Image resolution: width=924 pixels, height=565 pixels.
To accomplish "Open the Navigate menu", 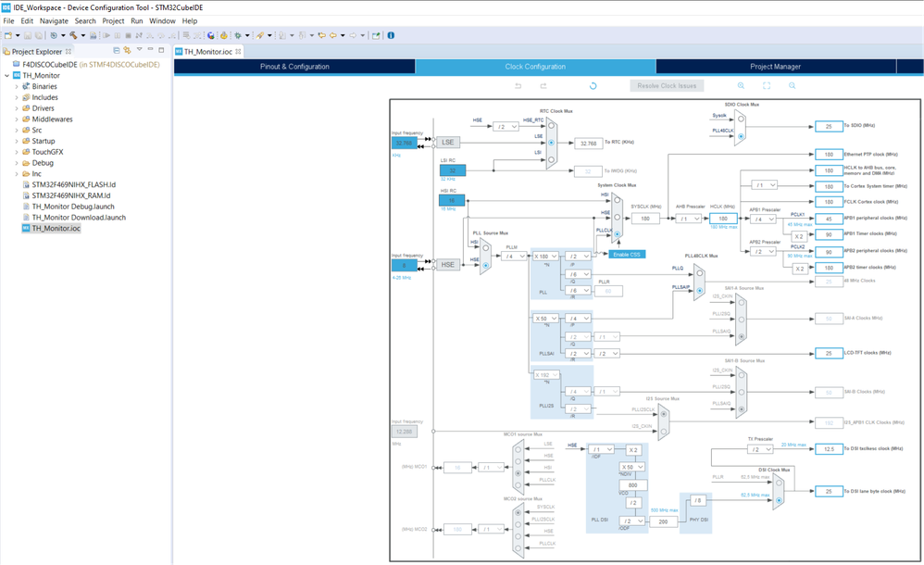I will point(54,20).
